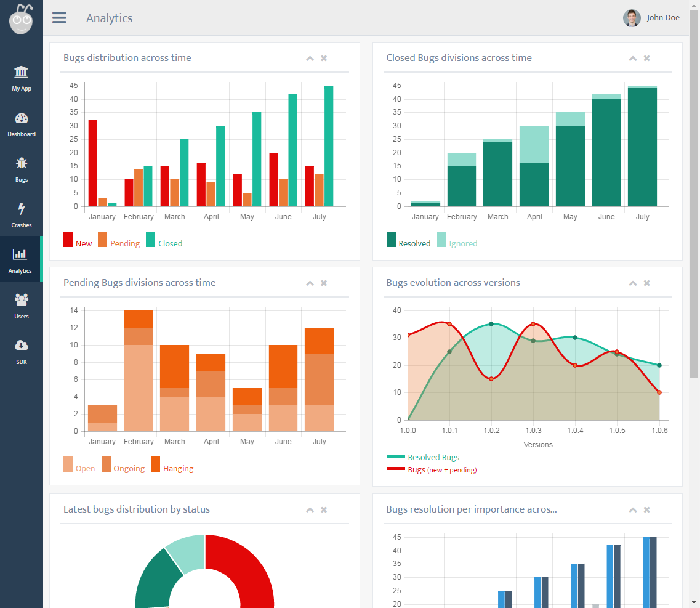
Task: Open the hamburger menu icon
Action: [59, 18]
